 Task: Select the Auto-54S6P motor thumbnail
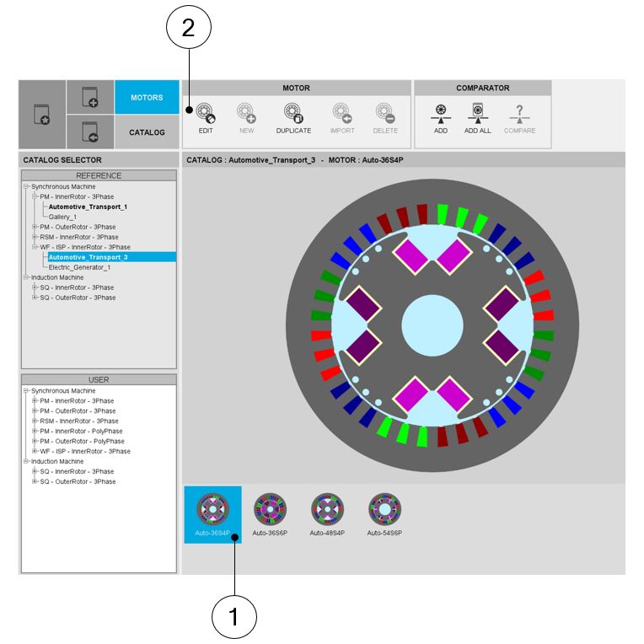point(384,515)
